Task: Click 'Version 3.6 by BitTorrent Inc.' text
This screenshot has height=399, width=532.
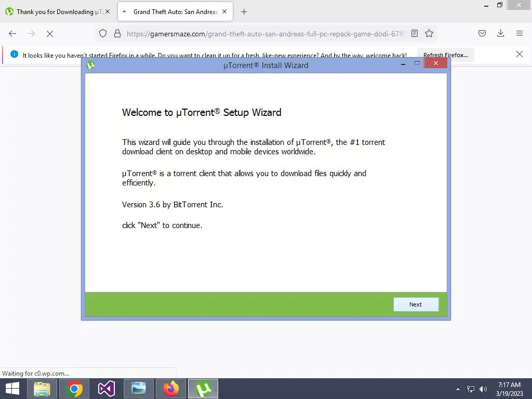Action: click(172, 205)
